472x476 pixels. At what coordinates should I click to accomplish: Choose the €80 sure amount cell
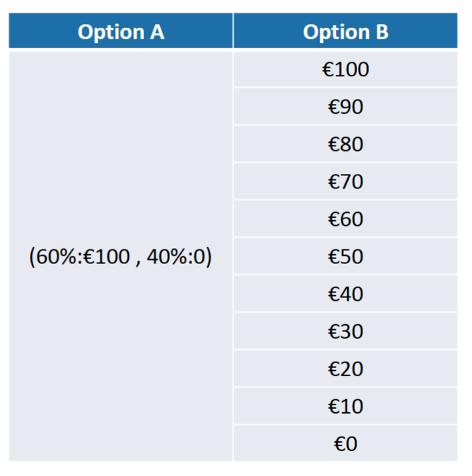pos(345,144)
